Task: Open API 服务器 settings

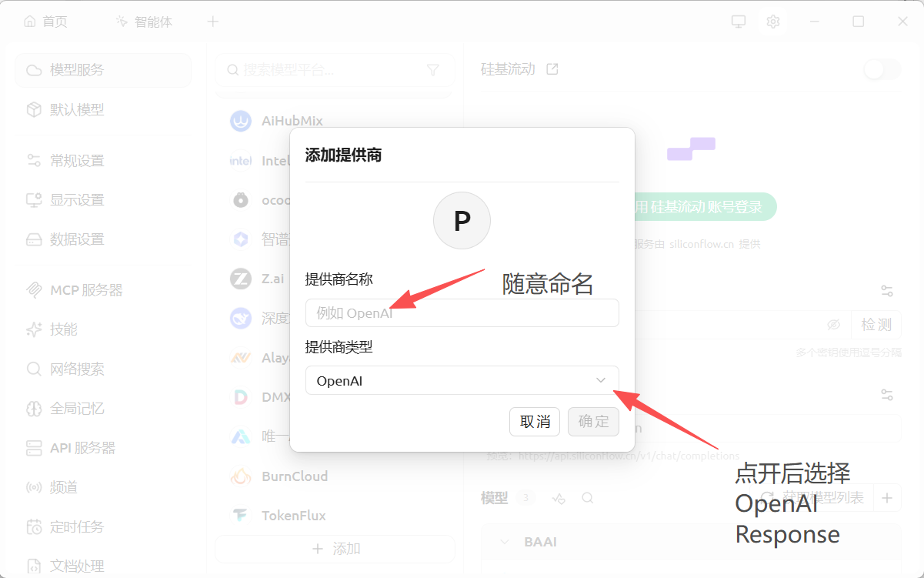Action: pos(103,448)
